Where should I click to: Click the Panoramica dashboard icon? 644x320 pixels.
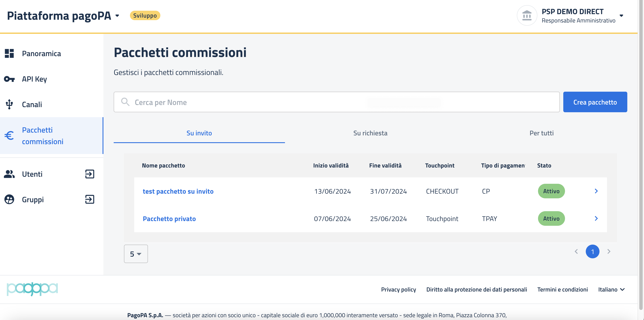9,53
